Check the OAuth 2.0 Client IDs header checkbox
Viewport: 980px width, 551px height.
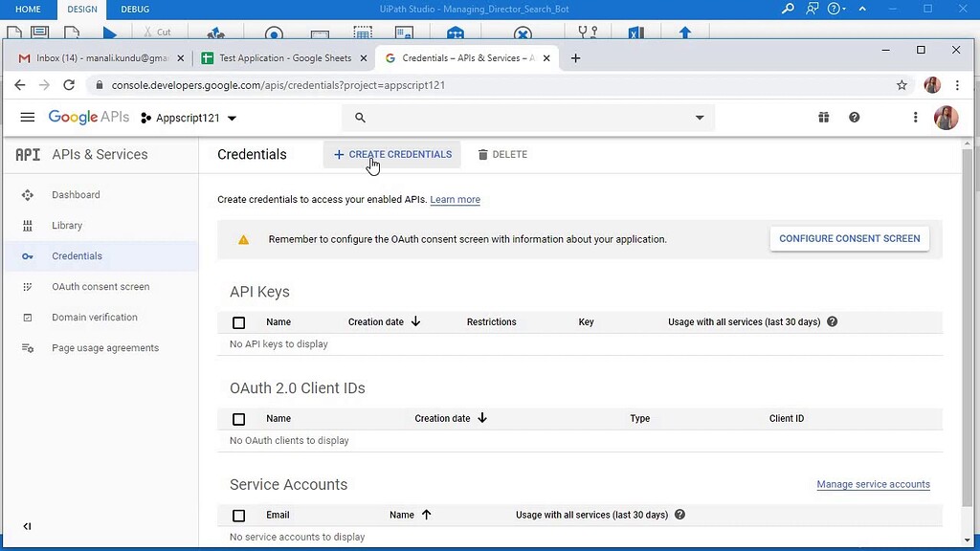pos(238,419)
